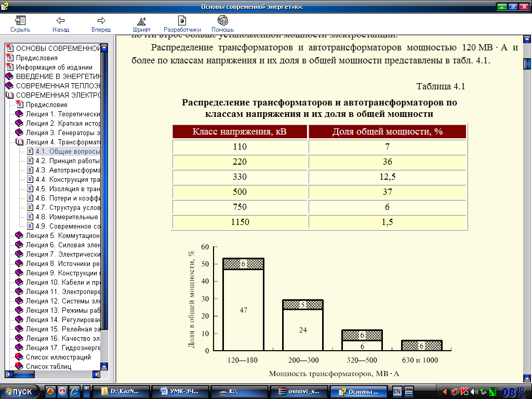Open Список иллюстраций entry
This screenshot has height=399, width=532.
click(x=58, y=357)
